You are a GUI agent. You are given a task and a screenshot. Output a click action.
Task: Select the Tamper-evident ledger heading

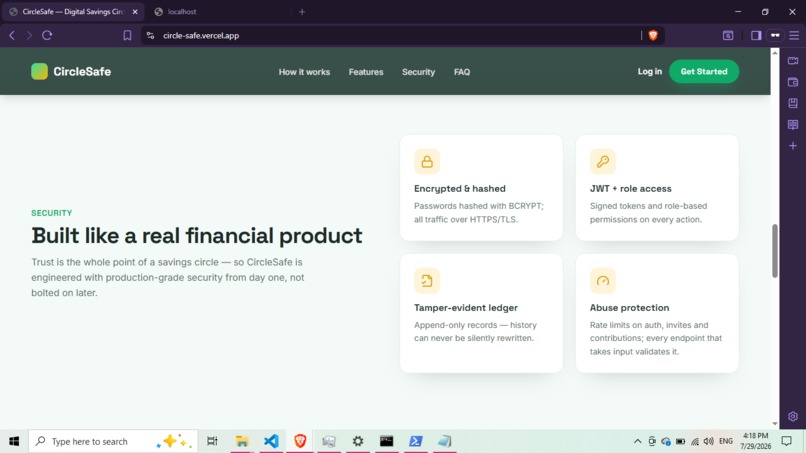pyautogui.click(x=466, y=307)
